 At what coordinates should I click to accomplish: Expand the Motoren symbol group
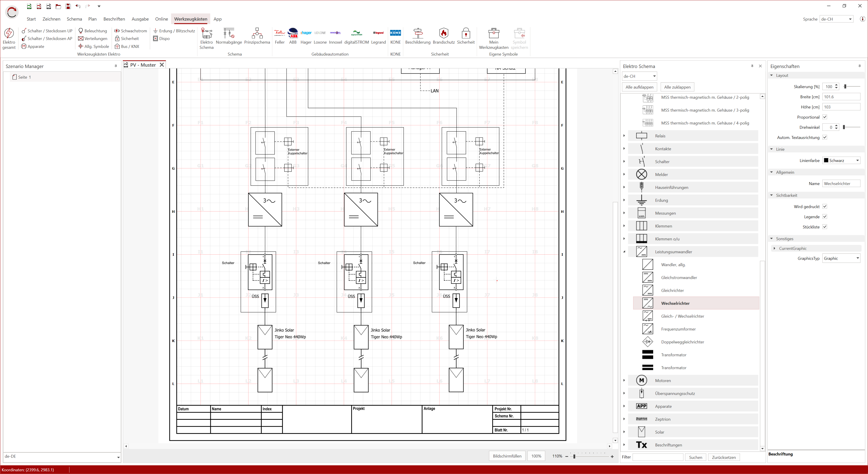(624, 380)
